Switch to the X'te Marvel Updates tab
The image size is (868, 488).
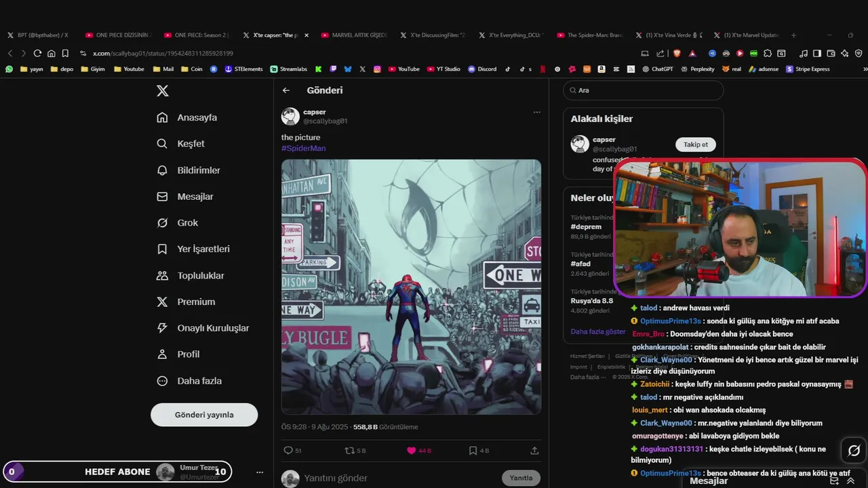(746, 35)
